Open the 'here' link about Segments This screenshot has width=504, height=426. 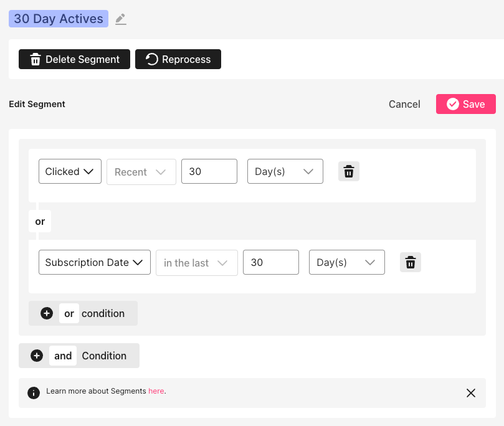pyautogui.click(x=156, y=392)
